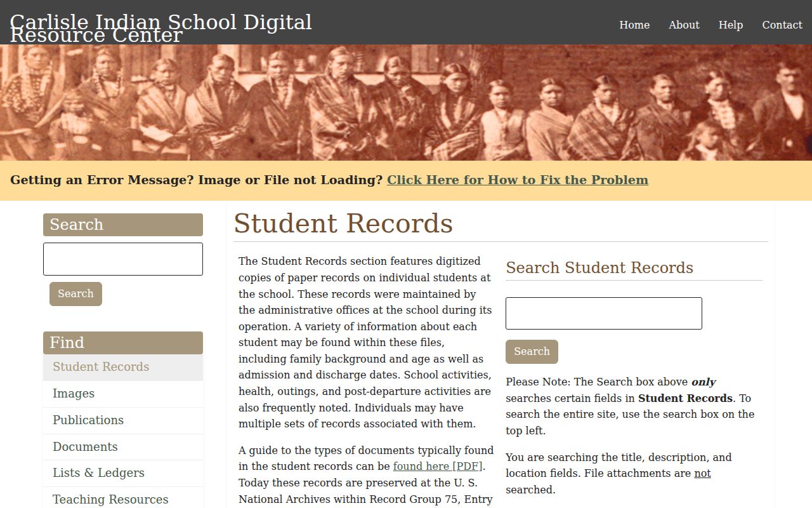
Task: Open the Help page
Action: coord(731,25)
